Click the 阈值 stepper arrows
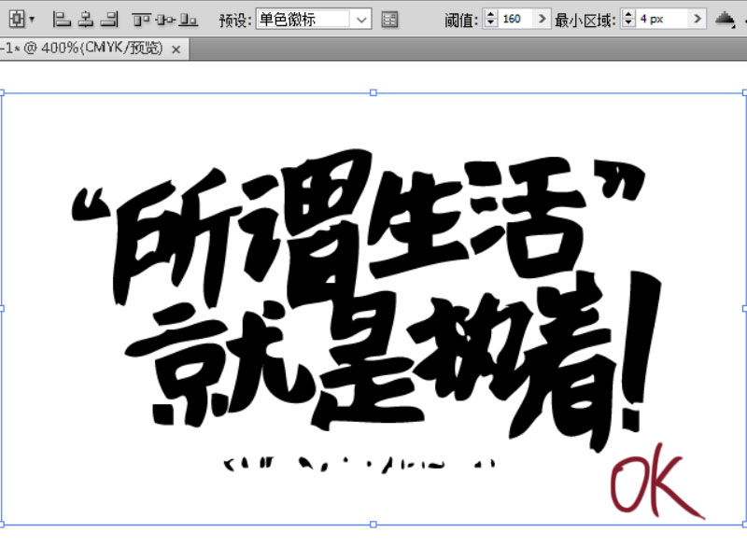747x560 pixels. click(x=490, y=19)
